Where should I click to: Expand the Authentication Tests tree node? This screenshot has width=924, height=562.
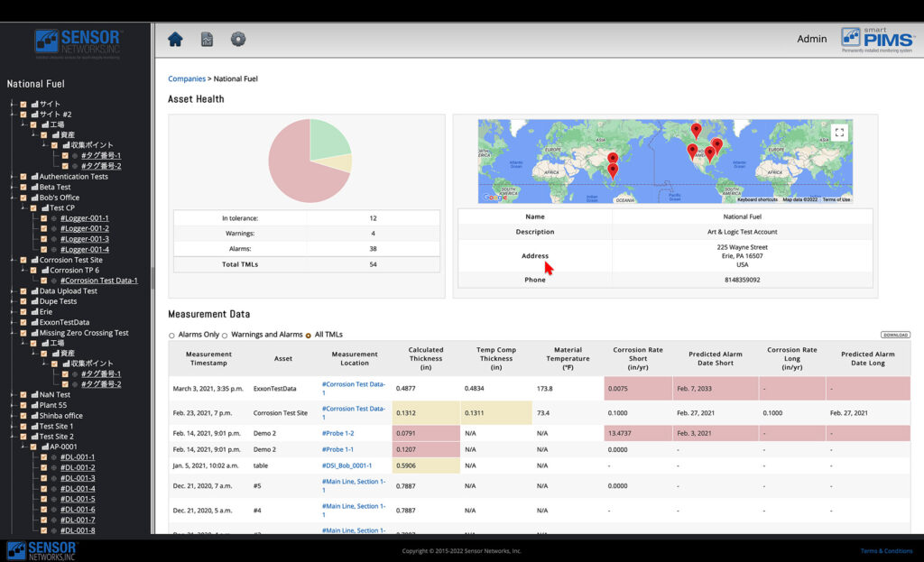(13, 177)
